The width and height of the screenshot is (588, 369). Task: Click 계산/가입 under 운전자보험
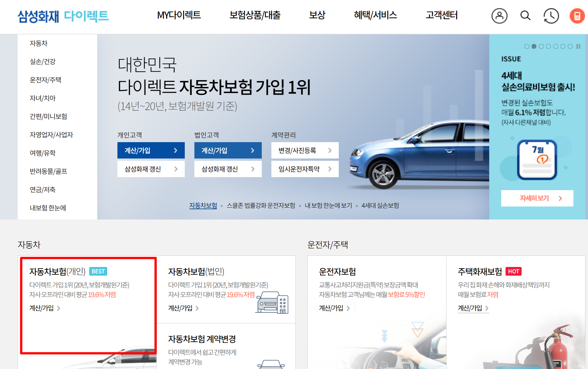click(334, 308)
